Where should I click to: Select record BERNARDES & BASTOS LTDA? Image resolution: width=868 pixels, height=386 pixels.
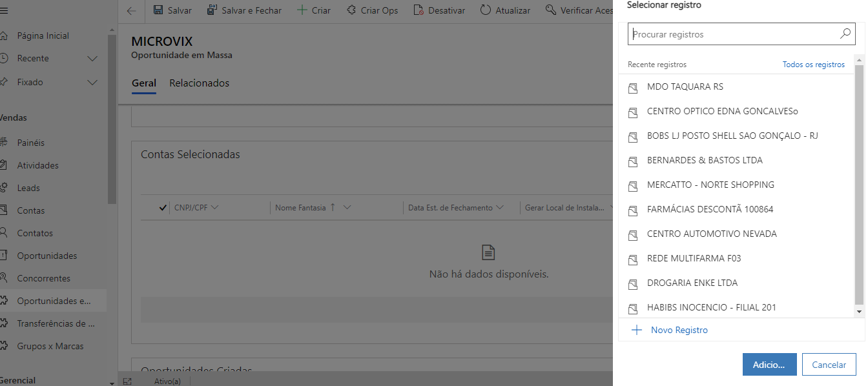[x=736, y=160]
